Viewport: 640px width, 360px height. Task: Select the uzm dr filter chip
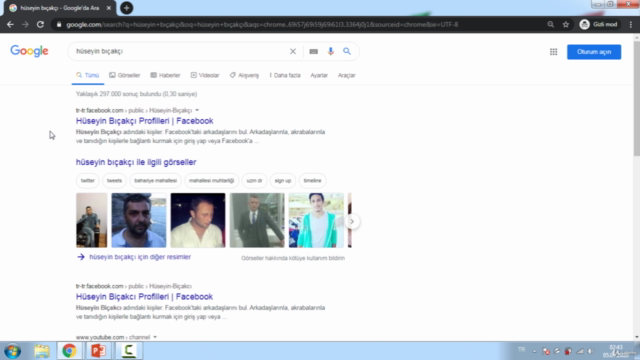click(254, 180)
